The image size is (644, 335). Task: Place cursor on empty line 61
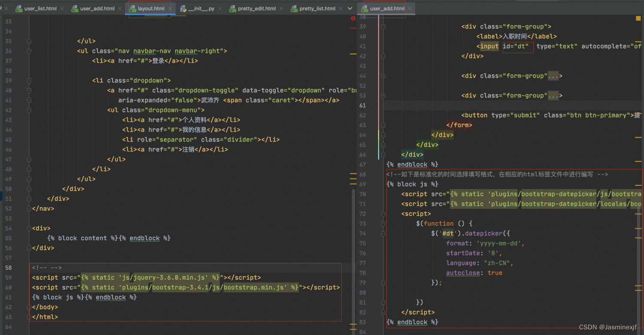[472, 106]
